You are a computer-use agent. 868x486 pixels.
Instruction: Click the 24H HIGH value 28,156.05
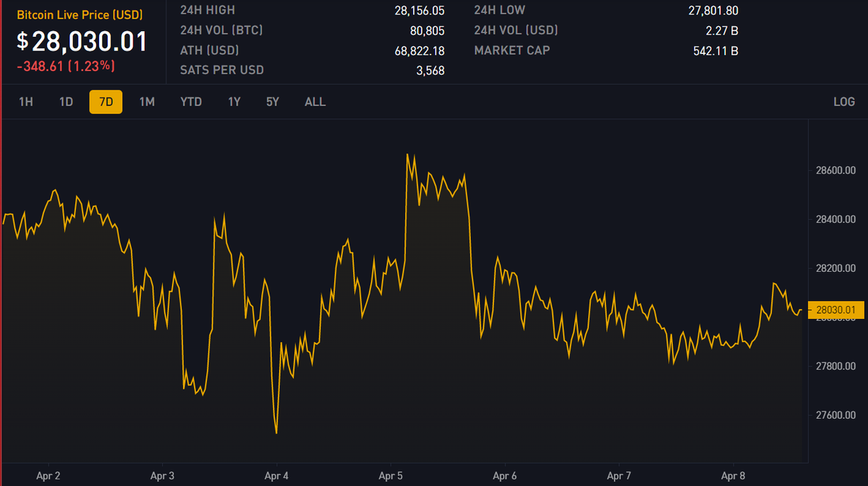[x=418, y=10]
